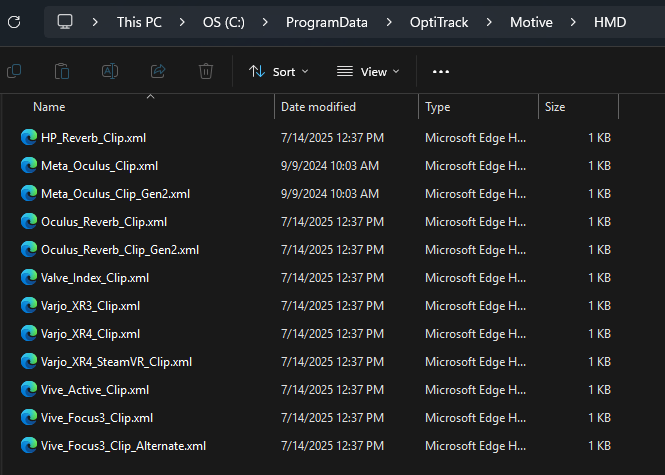Click Edge icon beside HP_Reverb_Clip.xml

tap(29, 137)
